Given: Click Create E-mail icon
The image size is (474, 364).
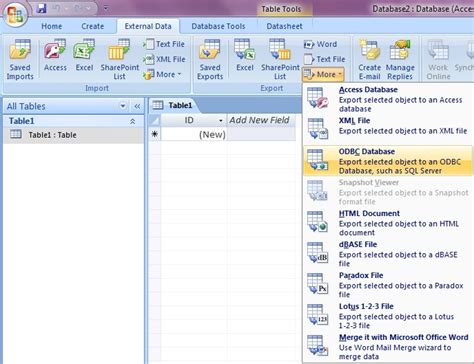Looking at the screenshot, I should (x=369, y=59).
